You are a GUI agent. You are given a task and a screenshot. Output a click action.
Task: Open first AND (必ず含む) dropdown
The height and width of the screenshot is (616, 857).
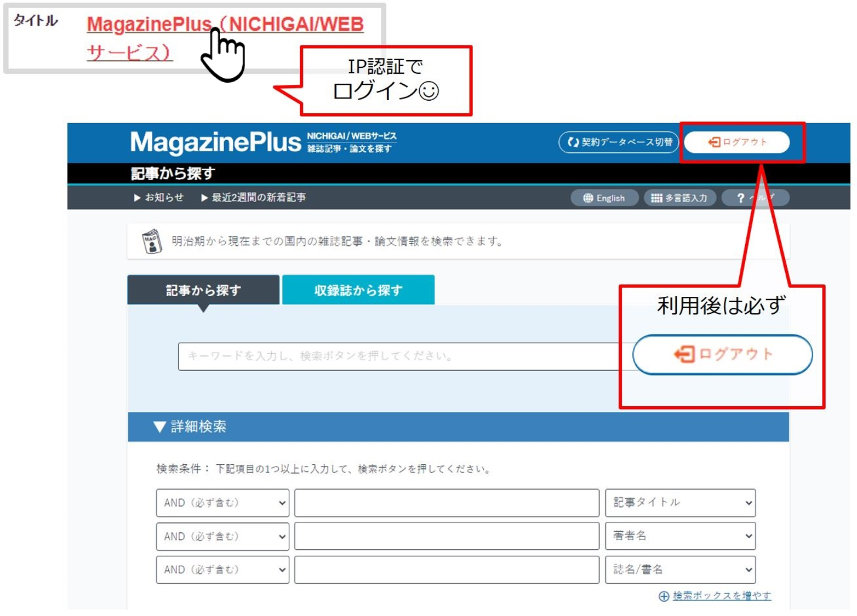pos(222,503)
